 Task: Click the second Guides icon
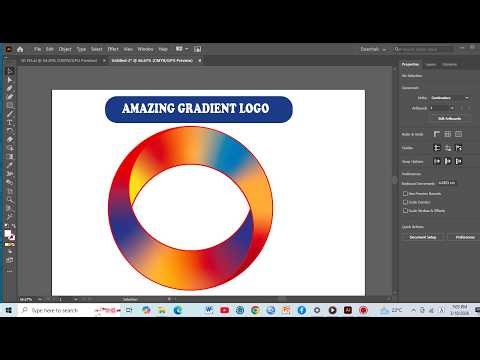448,148
